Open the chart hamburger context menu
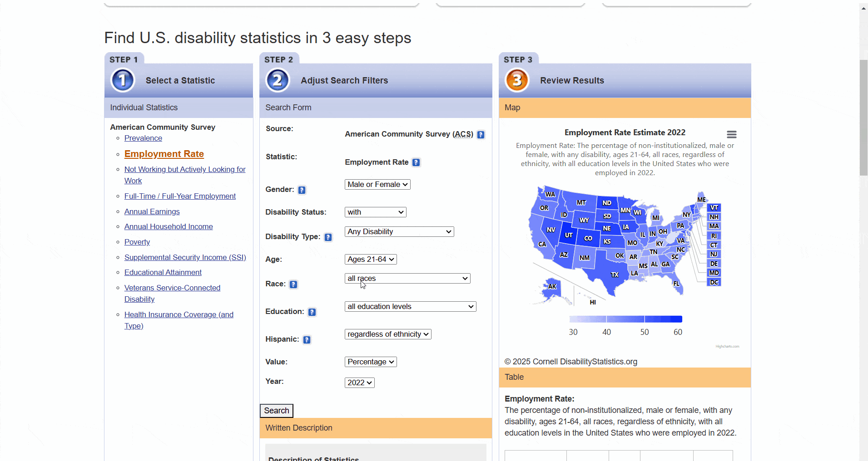This screenshot has width=868, height=461. (x=731, y=135)
